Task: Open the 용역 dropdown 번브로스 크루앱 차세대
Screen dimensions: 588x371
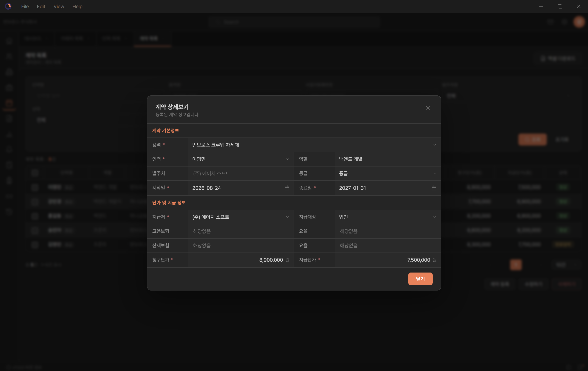Action: [314, 145]
